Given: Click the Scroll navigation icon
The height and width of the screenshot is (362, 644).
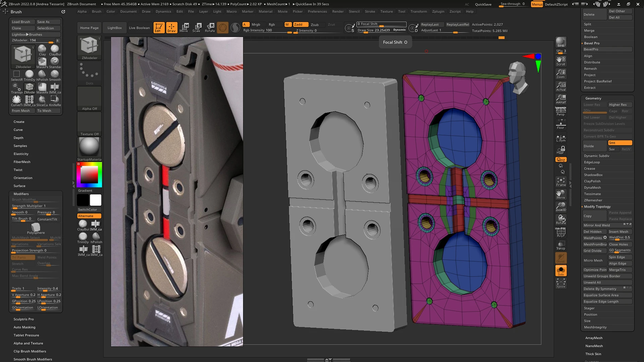Looking at the screenshot, I should [561, 61].
